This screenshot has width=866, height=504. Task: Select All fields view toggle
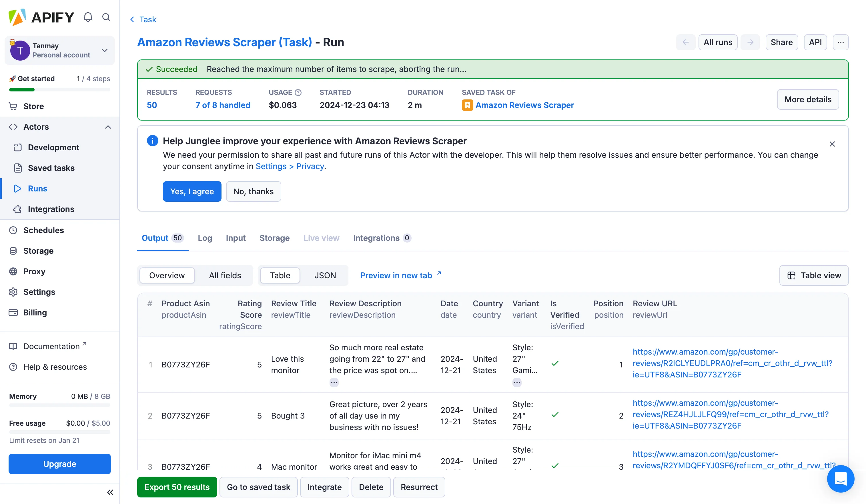225,275
